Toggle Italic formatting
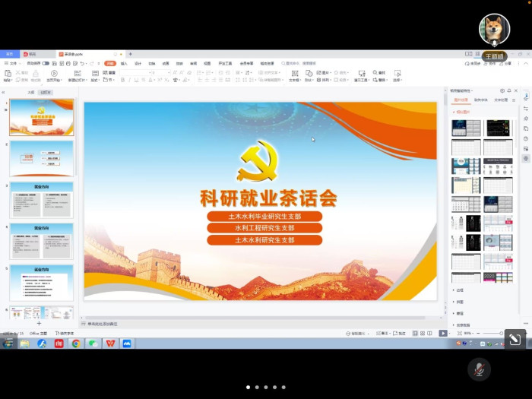Viewport: 532px width, 399px height. (129, 80)
